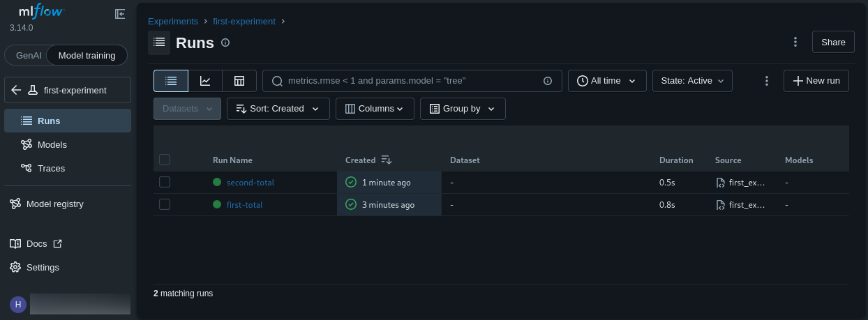Open the State: Active dropdown
The width and height of the screenshot is (868, 320).
coord(692,81)
